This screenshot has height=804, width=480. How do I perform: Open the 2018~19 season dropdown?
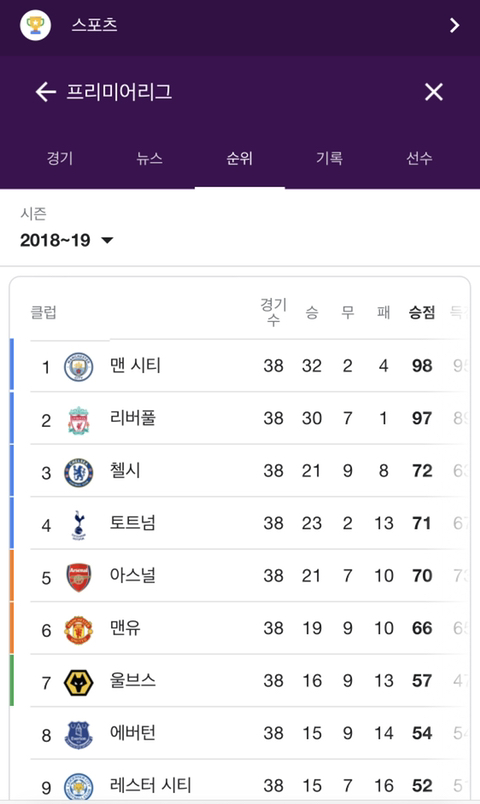67,240
